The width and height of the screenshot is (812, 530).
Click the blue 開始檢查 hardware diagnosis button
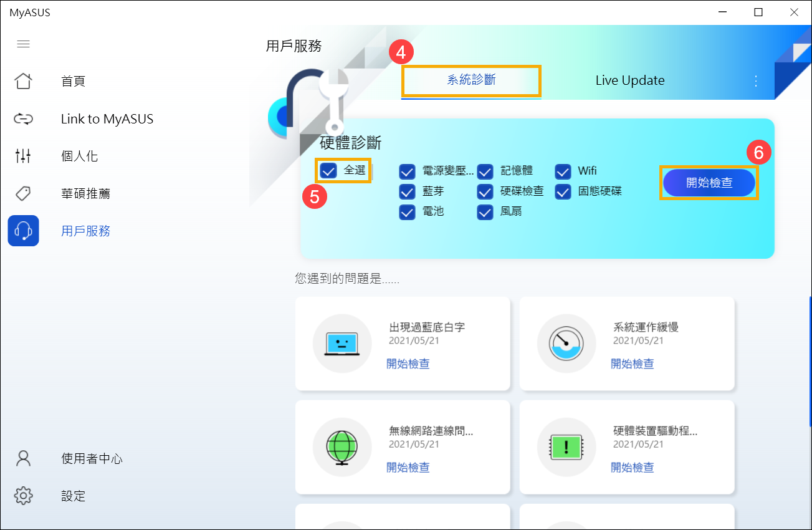tap(709, 183)
